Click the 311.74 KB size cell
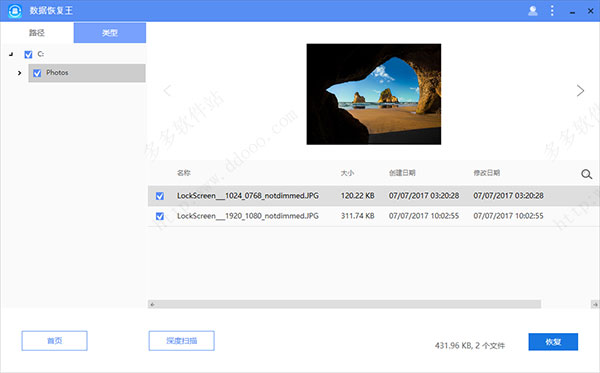 357,216
